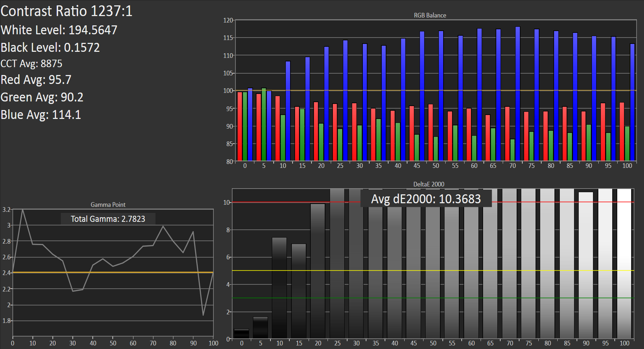Click the orange 100 reference line in RGB Balance
644x349 pixels.
point(436,90)
